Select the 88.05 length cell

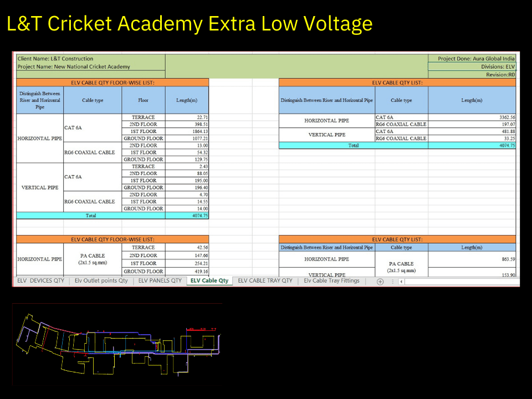pos(187,173)
